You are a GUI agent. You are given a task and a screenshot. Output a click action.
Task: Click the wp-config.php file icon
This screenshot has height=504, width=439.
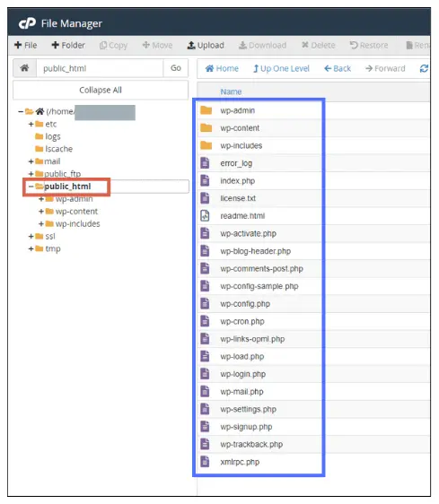[205, 303]
